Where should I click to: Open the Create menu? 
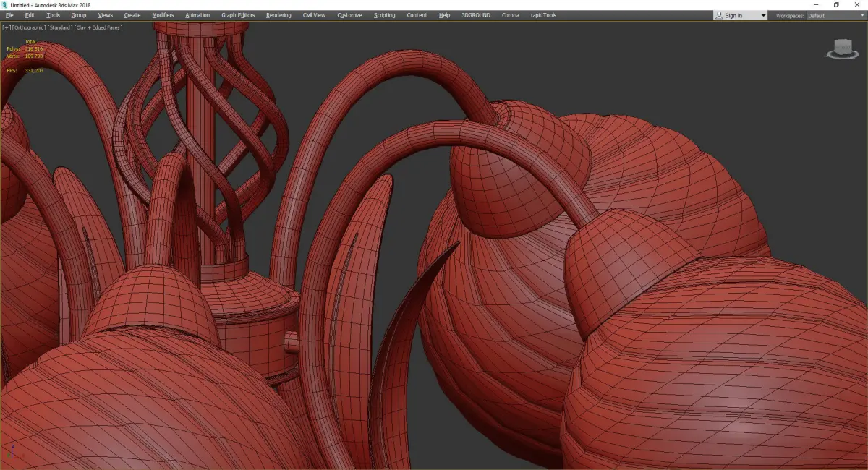[132, 15]
